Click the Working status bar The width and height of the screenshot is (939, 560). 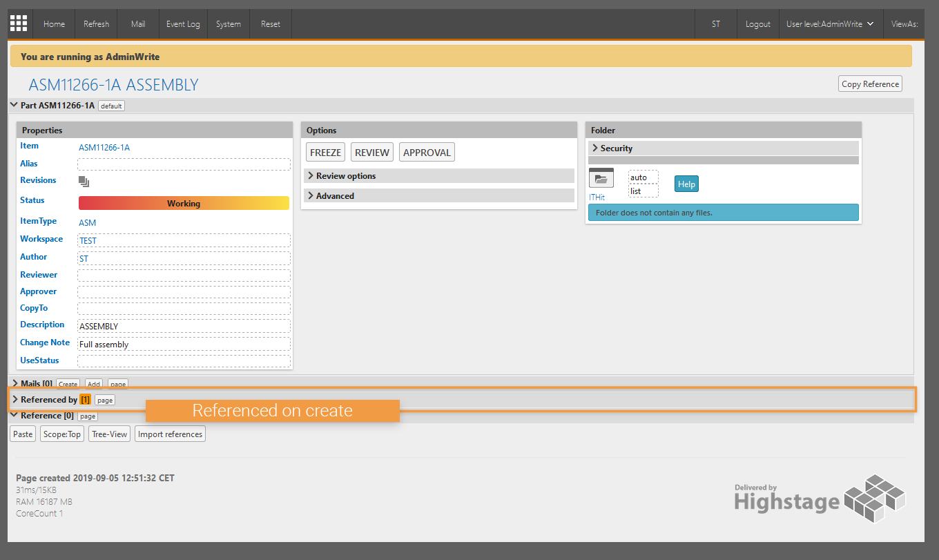coord(184,203)
